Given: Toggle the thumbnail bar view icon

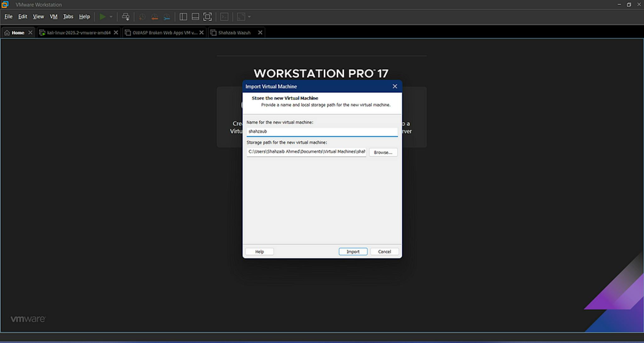Looking at the screenshot, I should 195,17.
